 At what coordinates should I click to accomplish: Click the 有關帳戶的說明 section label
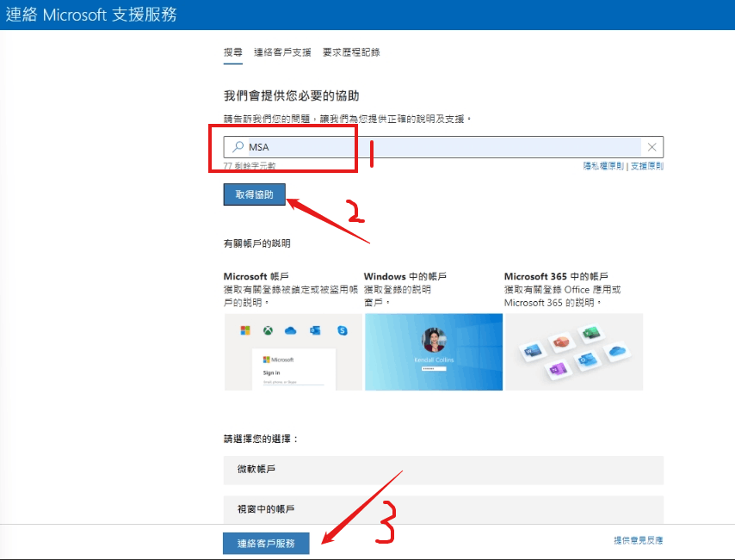pyautogui.click(x=256, y=243)
